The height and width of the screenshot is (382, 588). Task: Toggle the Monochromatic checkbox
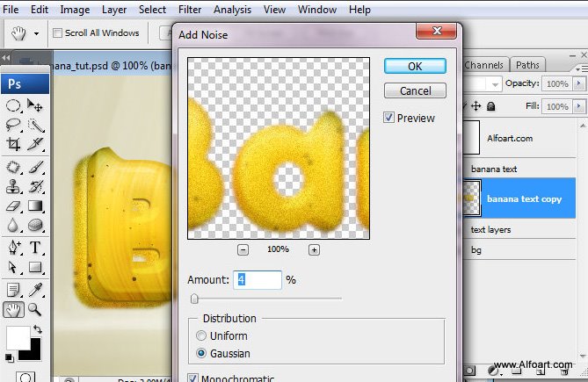point(192,378)
